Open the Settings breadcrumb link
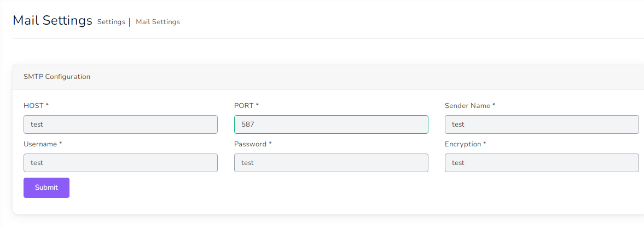The height and width of the screenshot is (227, 644). pyautogui.click(x=111, y=22)
